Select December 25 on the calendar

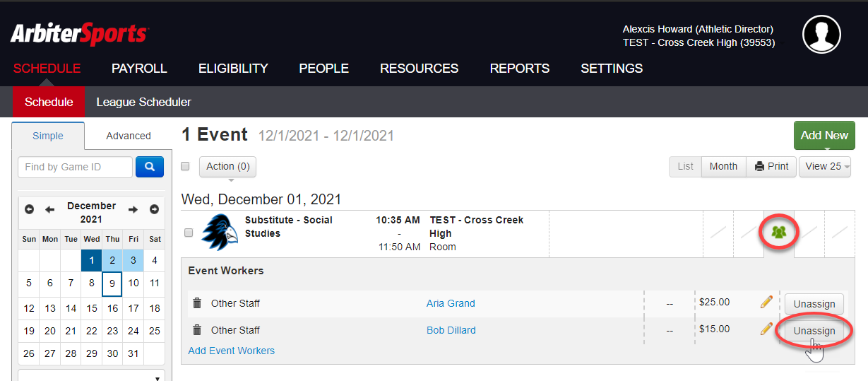pyautogui.click(x=155, y=331)
